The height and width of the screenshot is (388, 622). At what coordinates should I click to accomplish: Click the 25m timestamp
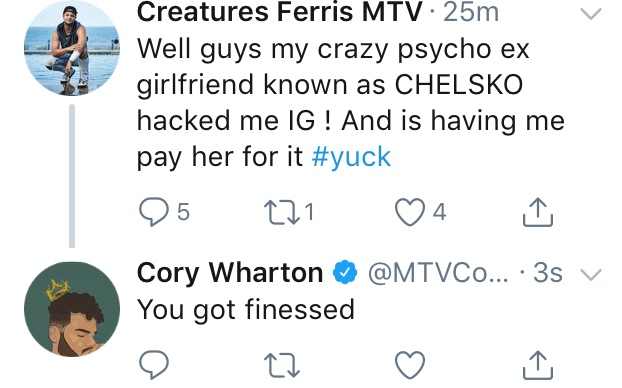coord(471,12)
